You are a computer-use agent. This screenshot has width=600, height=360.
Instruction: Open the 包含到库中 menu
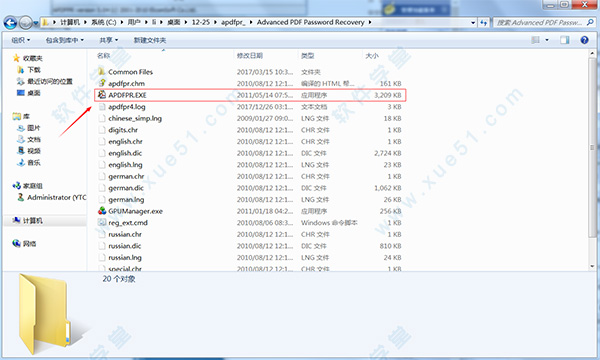click(64, 40)
